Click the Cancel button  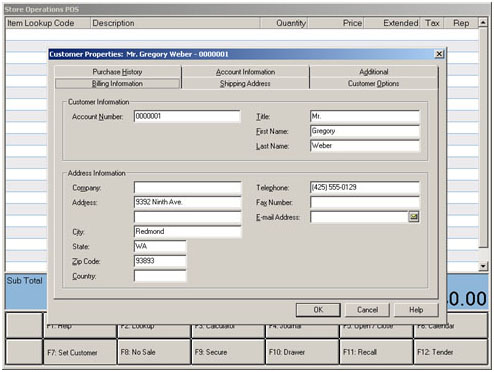click(367, 310)
